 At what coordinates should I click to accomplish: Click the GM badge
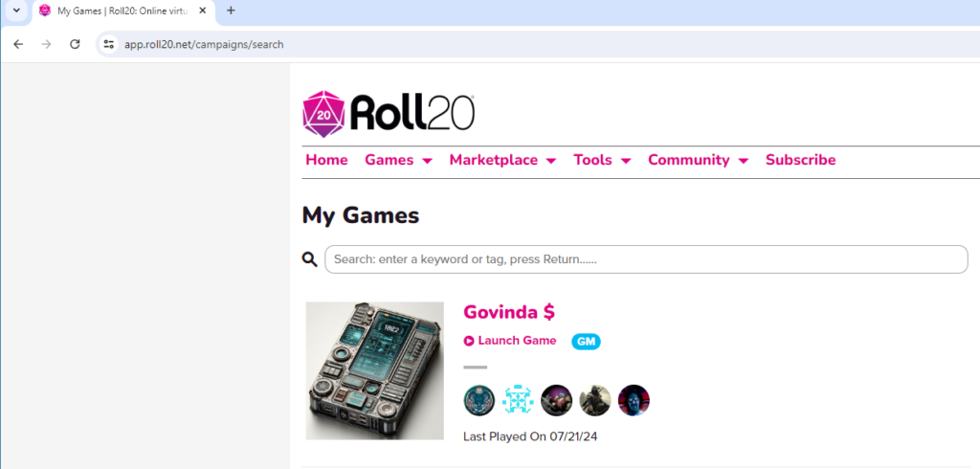point(586,342)
